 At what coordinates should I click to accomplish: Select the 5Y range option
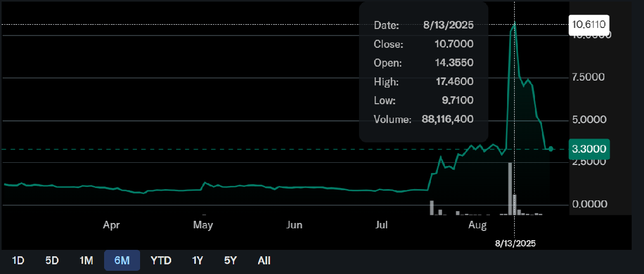230,261
